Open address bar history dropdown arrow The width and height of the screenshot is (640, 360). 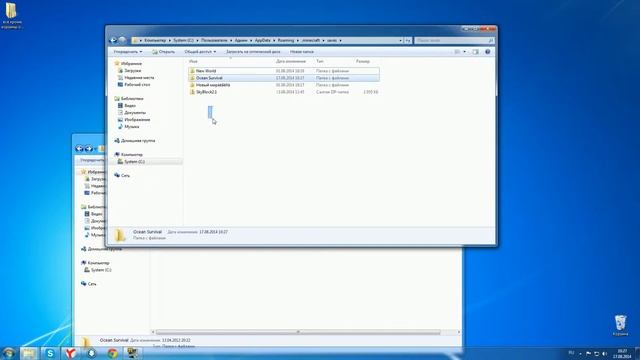(400, 40)
